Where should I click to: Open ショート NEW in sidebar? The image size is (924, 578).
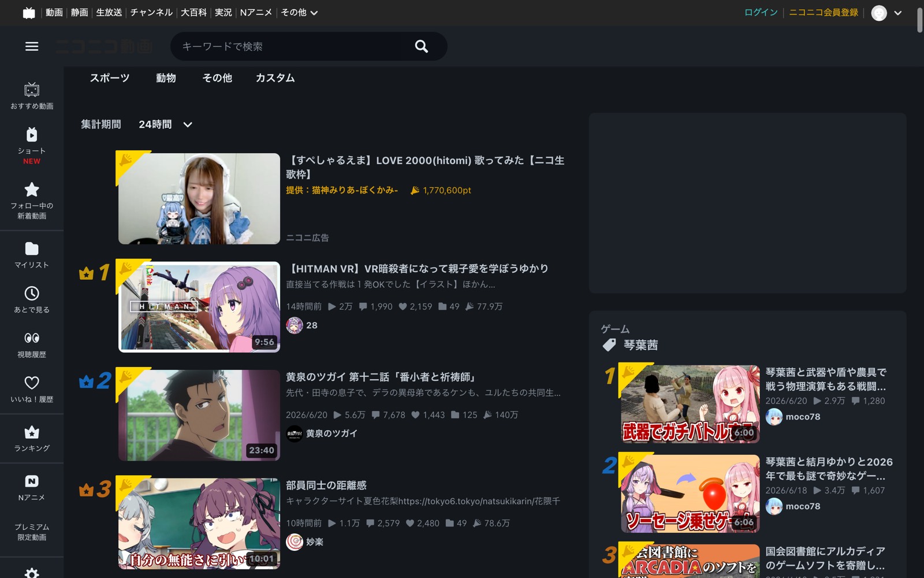[x=32, y=146]
